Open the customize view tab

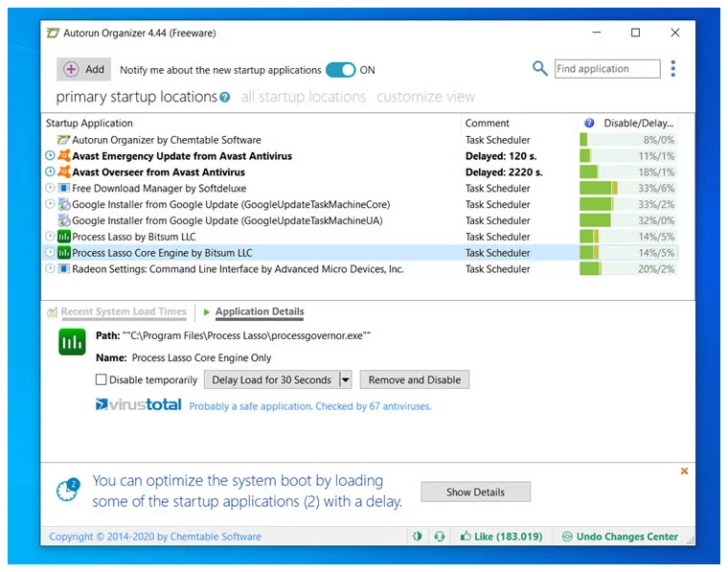425,97
